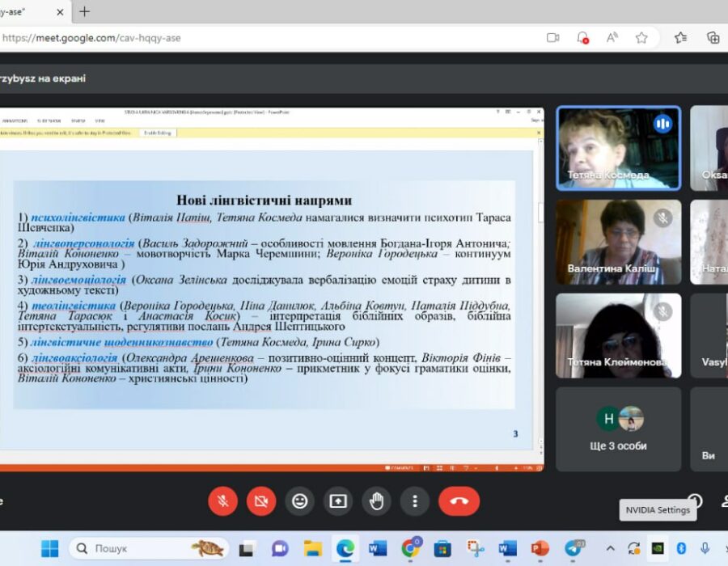Raise hand in the meeting

[x=376, y=501]
